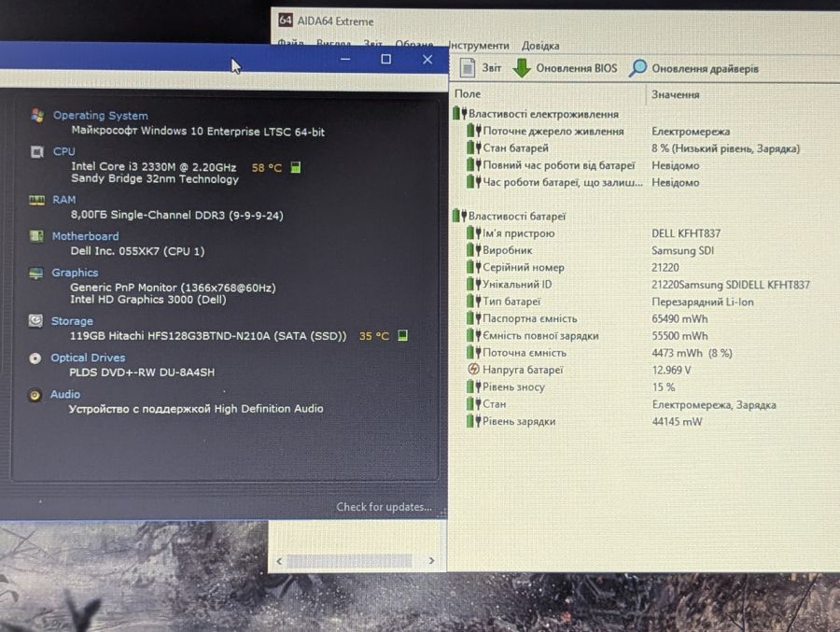Click the Значення column header
This screenshot has width=840, height=632.
675,94
